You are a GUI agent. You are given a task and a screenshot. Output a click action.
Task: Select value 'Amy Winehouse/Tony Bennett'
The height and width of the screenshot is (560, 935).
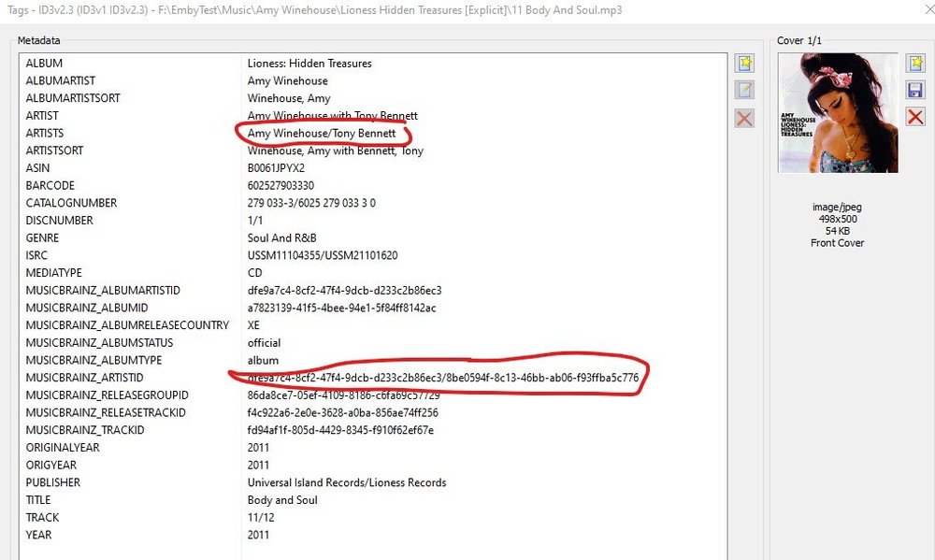click(322, 133)
